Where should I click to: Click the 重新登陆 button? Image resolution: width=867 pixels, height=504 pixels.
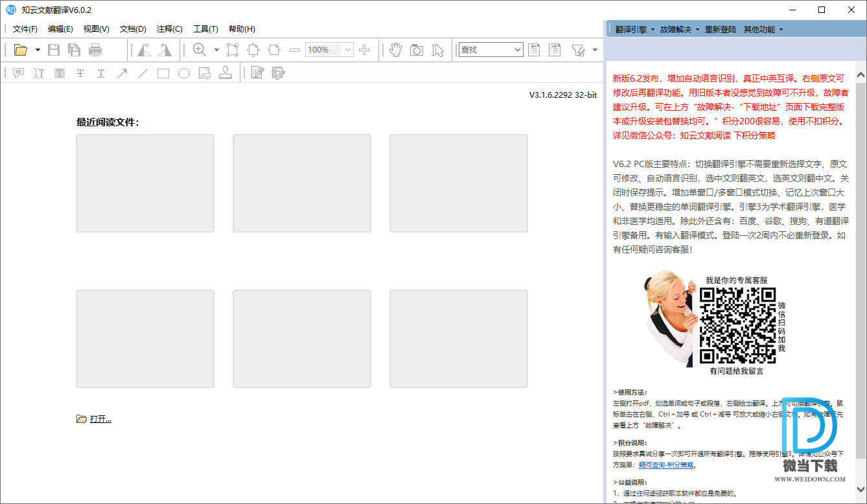coord(721,29)
